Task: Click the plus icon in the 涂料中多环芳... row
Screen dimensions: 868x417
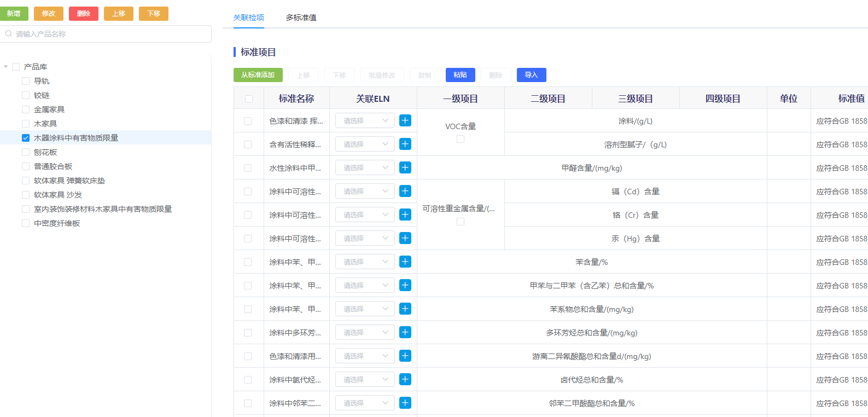Action: 405,332
